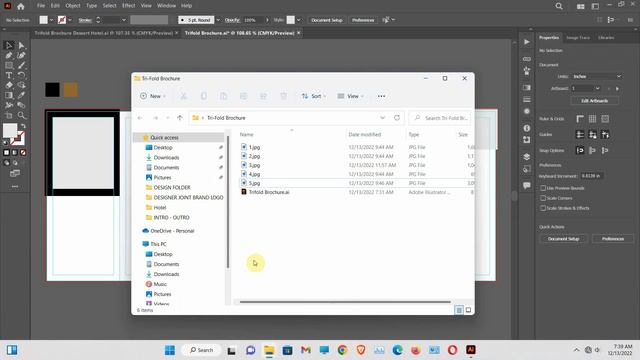This screenshot has width=640, height=360.
Task: Open the Artboard number dropdown
Action: pos(598,88)
